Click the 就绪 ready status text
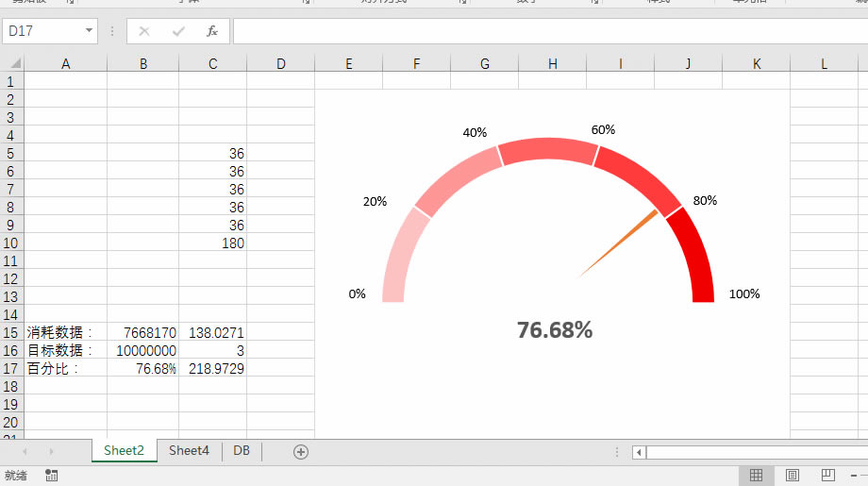The width and height of the screenshot is (868, 486). 15,475
